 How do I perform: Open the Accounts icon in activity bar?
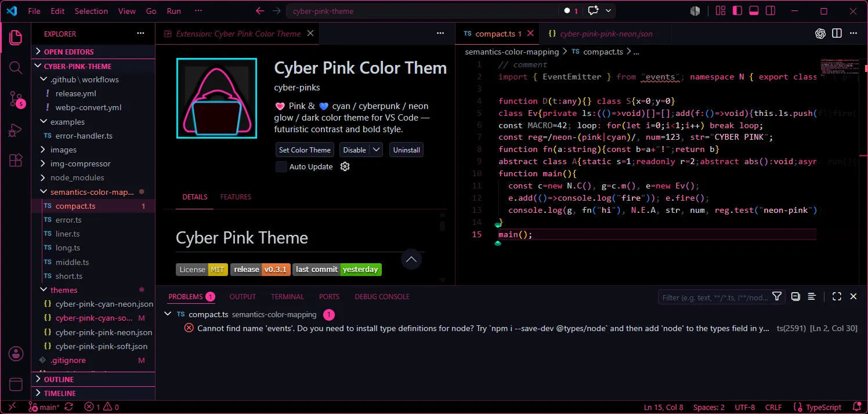[16, 353]
